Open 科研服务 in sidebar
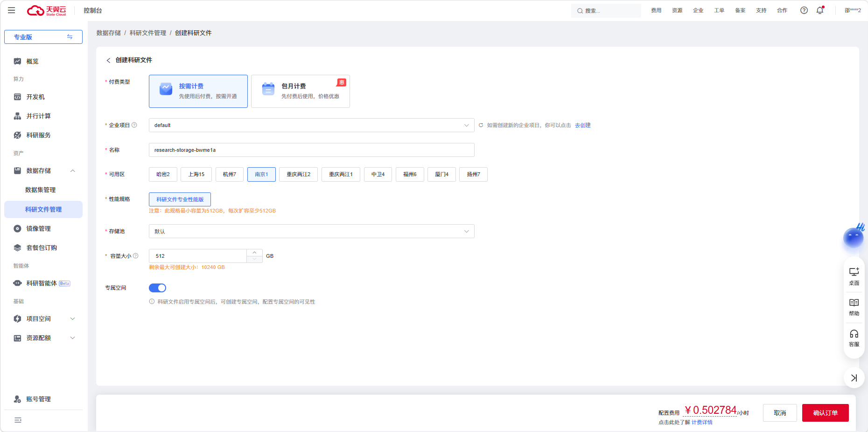This screenshot has height=432, width=868. pos(43,135)
